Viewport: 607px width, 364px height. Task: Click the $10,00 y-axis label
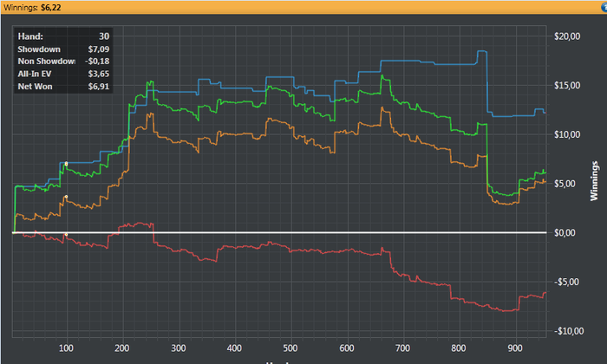coord(567,134)
